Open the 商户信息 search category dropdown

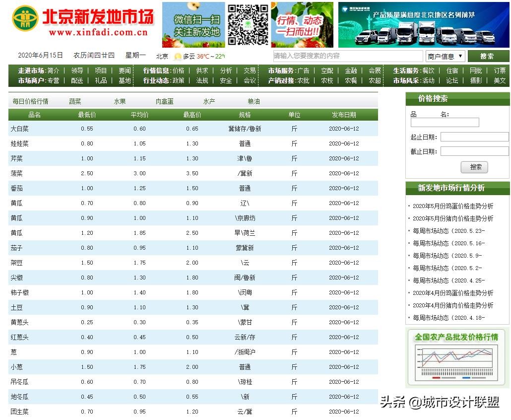click(x=445, y=56)
